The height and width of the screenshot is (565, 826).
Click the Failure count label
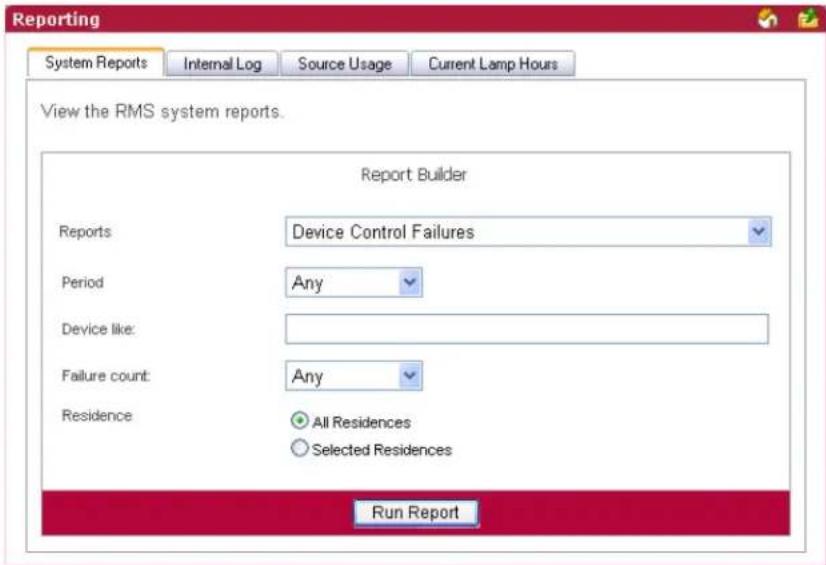point(106,375)
